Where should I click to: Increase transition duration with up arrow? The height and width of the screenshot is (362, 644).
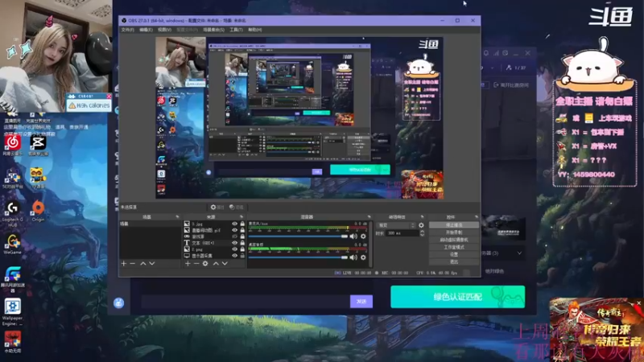click(422, 232)
